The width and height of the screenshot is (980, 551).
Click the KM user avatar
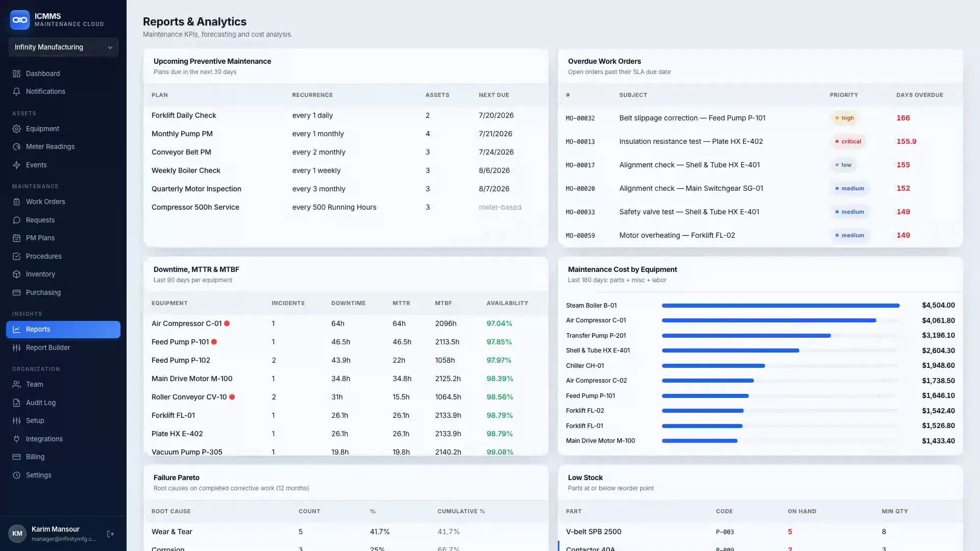pyautogui.click(x=17, y=534)
